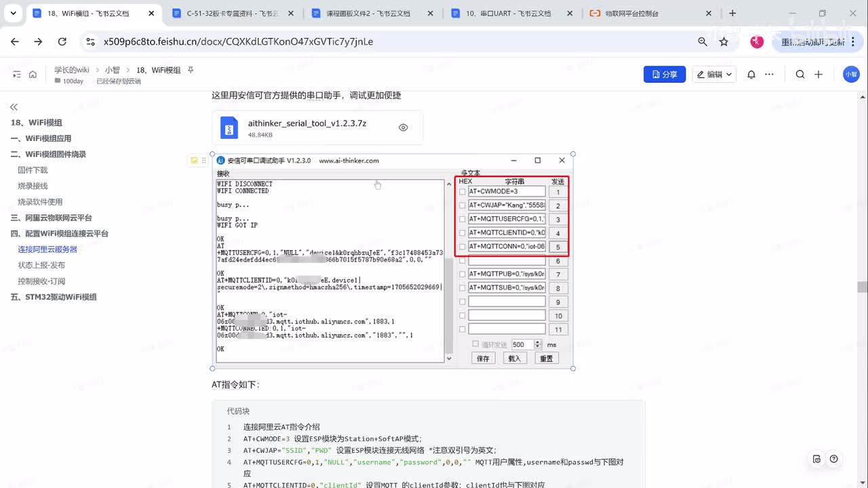
Task: Select outline item 连接阿里云服务器
Action: pos(47,249)
